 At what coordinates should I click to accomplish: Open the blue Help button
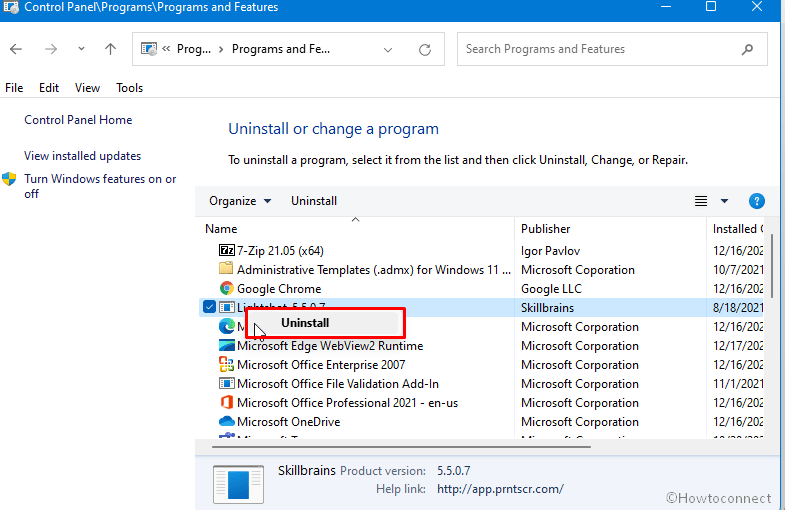click(756, 201)
